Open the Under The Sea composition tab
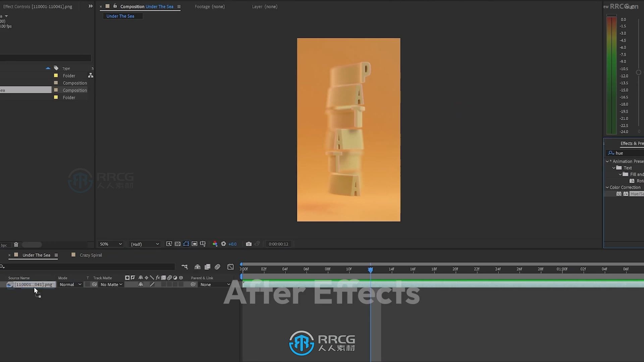The image size is (644, 362). (36, 255)
